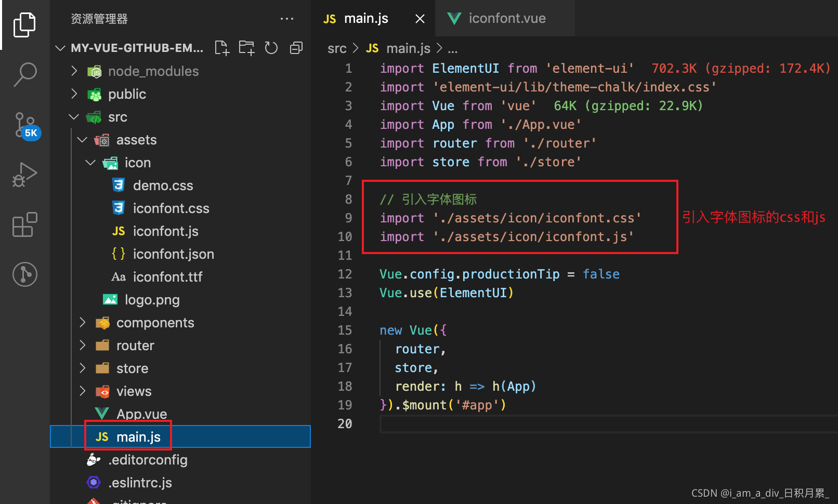The width and height of the screenshot is (838, 504).
Task: Refresh the explorer file tree
Action: tap(271, 48)
